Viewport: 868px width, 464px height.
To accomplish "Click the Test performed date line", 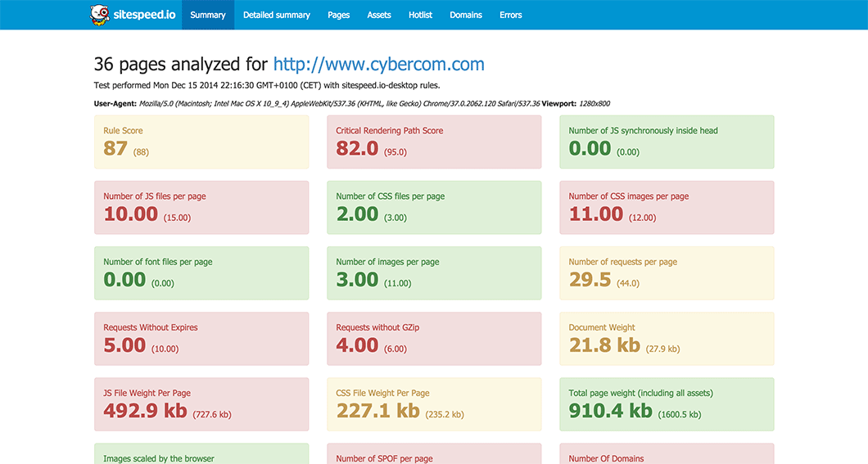I will tap(267, 85).
